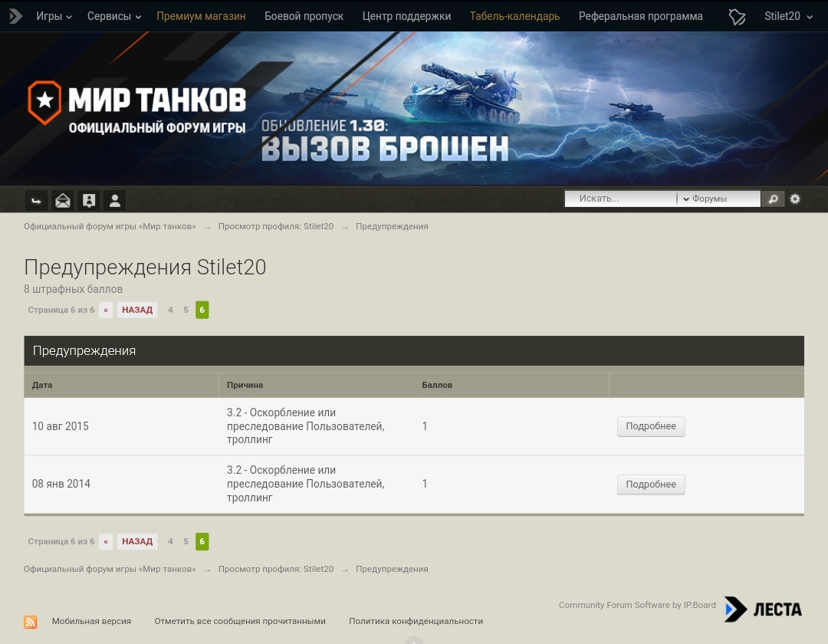828x644 pixels.
Task: Open the sign-out arrow icon in forum toolbar
Action: point(37,201)
